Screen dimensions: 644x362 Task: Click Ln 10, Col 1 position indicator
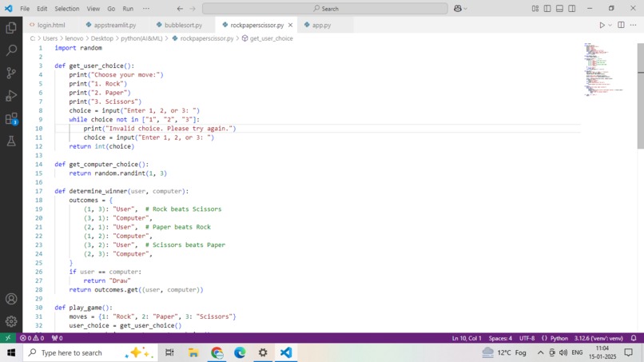click(x=467, y=338)
